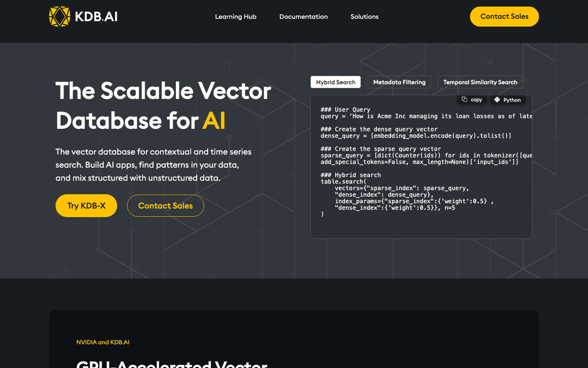Click 'The Scalable Vector Database for AI' heading
Screen dimensions: 588x368
163,105
